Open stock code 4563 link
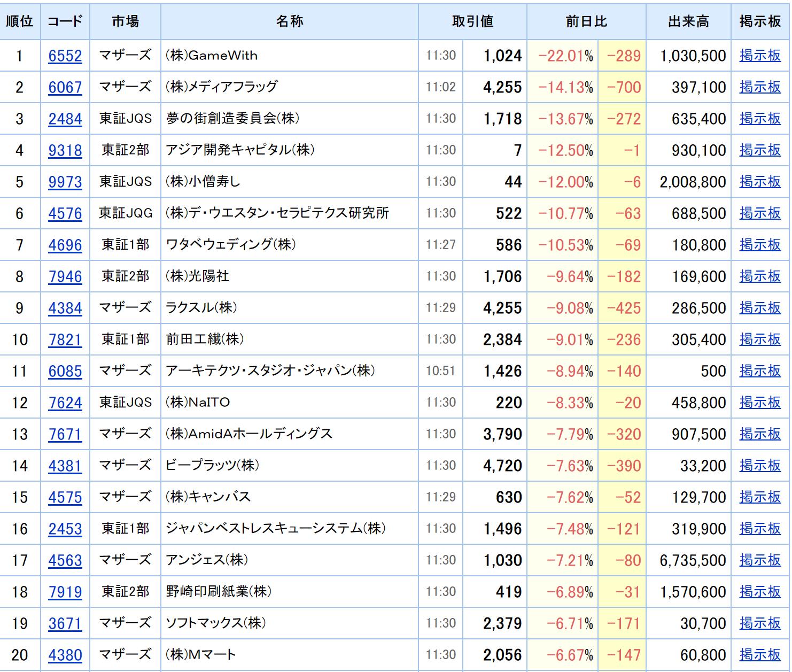This screenshot has height=672, width=792. pos(65,560)
